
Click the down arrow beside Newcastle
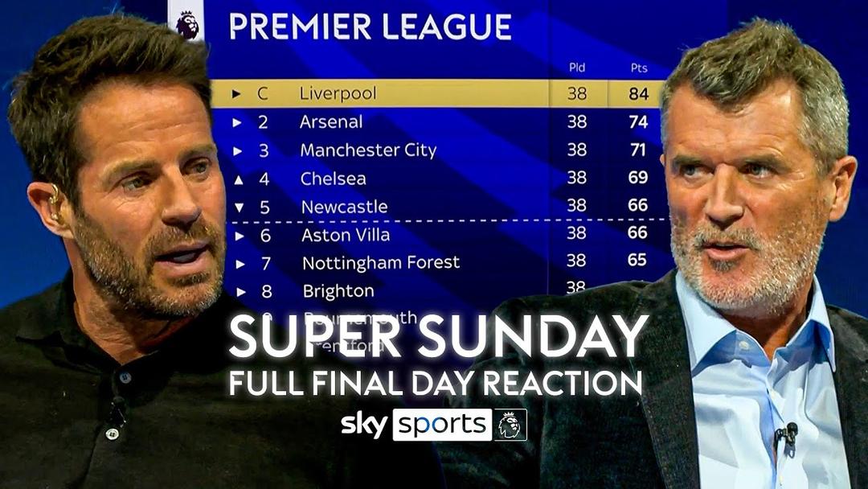pos(240,208)
